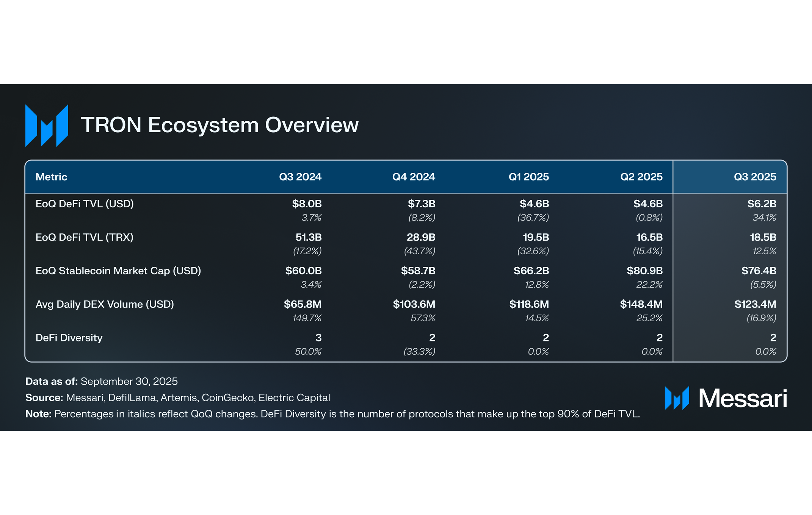Click the Q1 2025 column header
This screenshot has height=515, width=812.
pos(528,177)
